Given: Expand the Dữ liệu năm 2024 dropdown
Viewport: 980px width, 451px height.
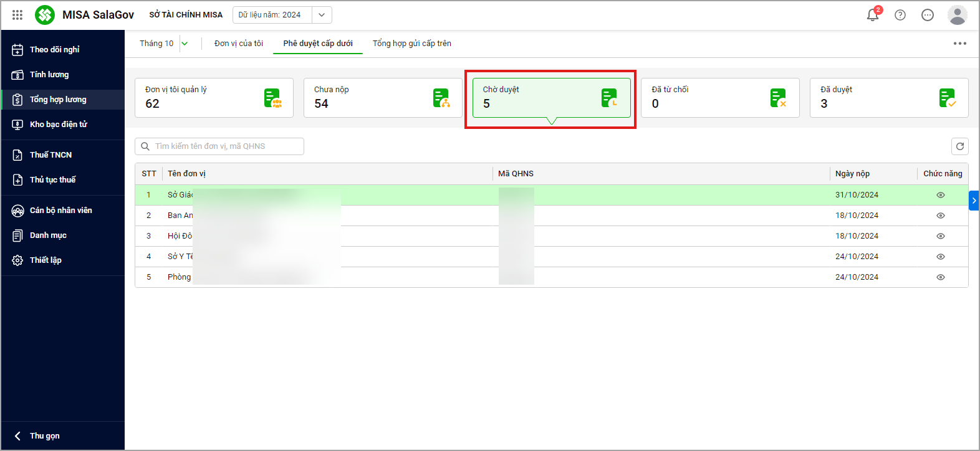Looking at the screenshot, I should pos(322,15).
